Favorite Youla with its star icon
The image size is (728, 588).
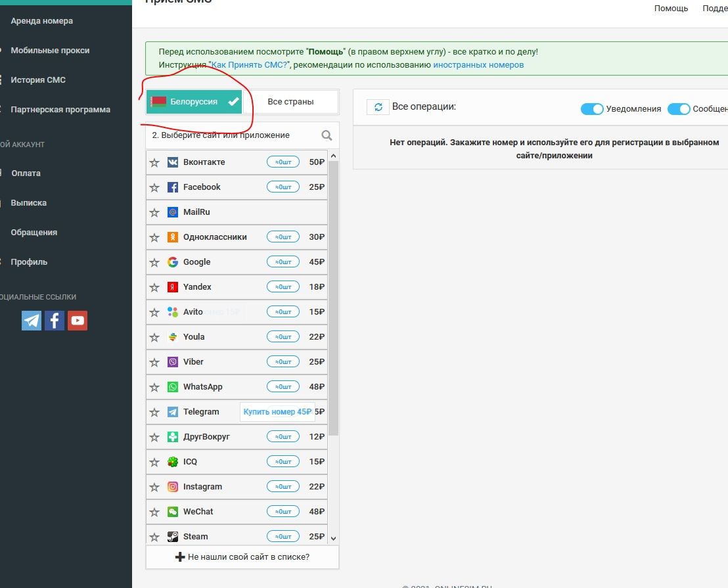pyautogui.click(x=154, y=338)
